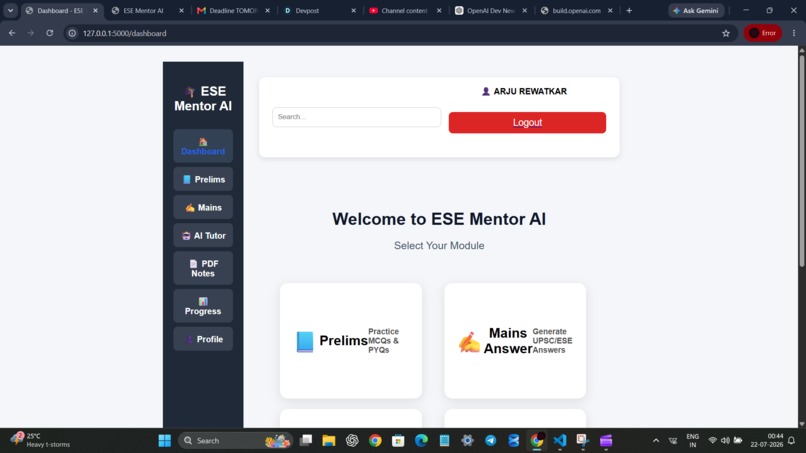The height and width of the screenshot is (453, 806).
Task: Open the Chrome three-dot menu
Action: (794, 33)
